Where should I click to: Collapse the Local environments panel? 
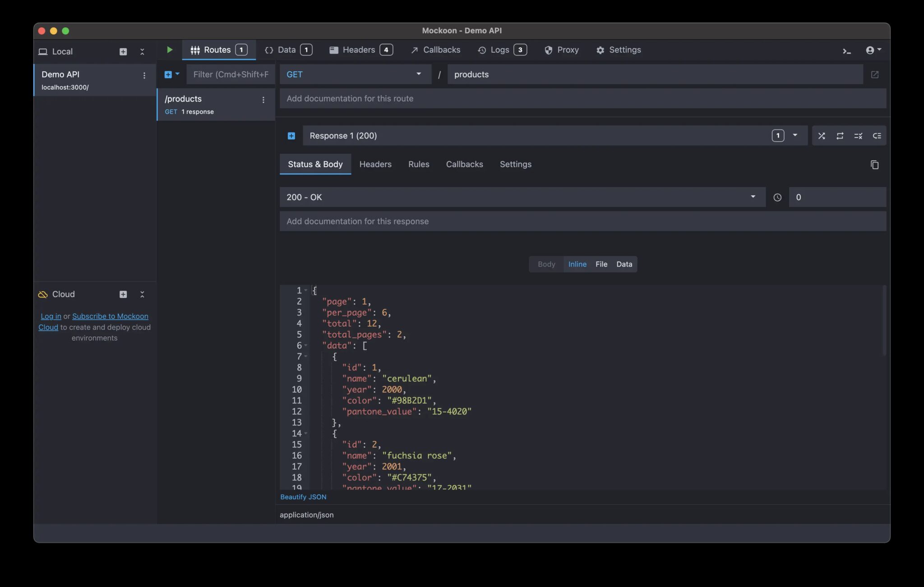(142, 51)
